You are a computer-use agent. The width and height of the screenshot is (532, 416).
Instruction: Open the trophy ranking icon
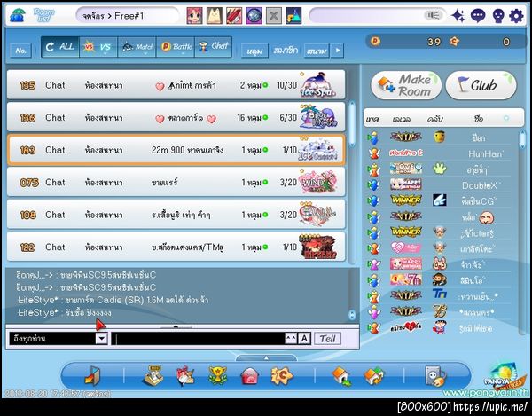[x=217, y=375]
